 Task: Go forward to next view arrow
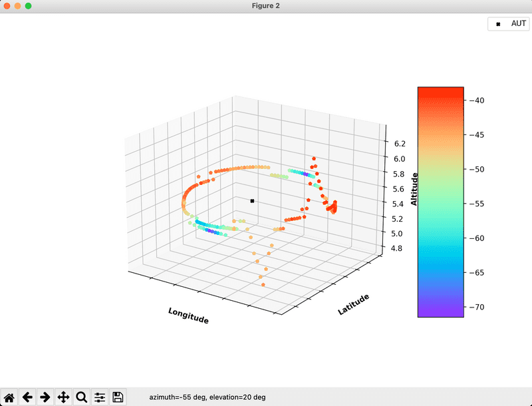click(x=45, y=397)
